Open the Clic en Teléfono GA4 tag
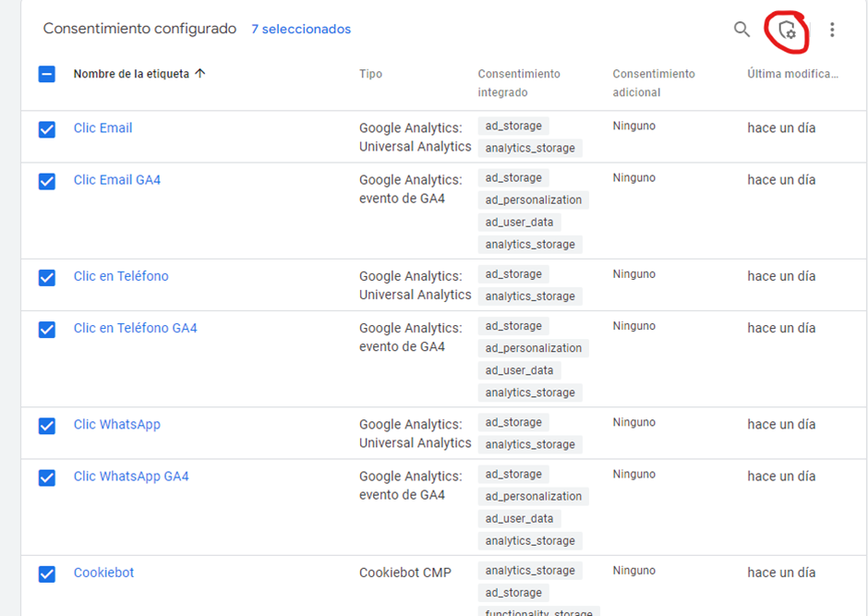The image size is (868, 616). pos(136,328)
